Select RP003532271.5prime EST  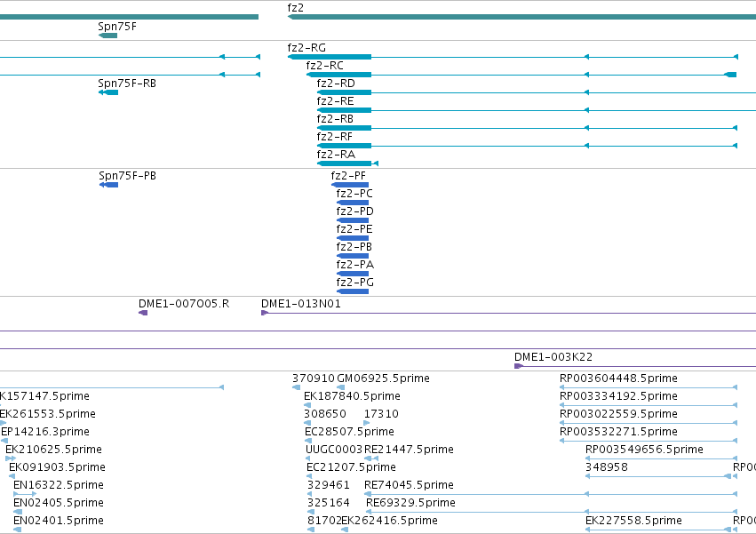tap(649, 441)
